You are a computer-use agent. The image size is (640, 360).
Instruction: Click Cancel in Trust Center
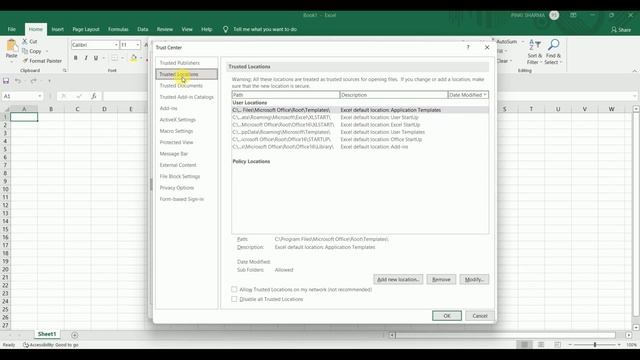[x=480, y=316]
